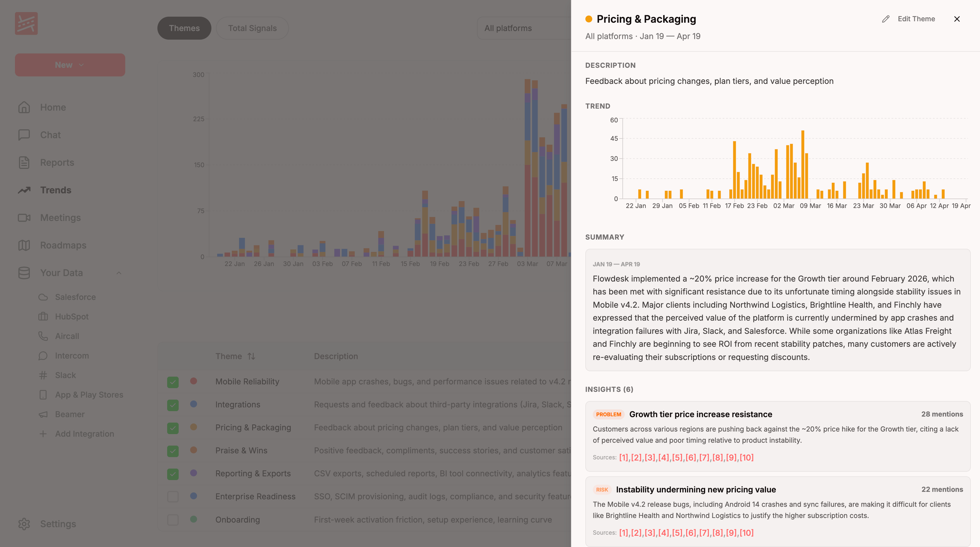Screen dimensions: 980x547
Task: Click the Edit Theme pencil icon
Action: [x=886, y=19]
